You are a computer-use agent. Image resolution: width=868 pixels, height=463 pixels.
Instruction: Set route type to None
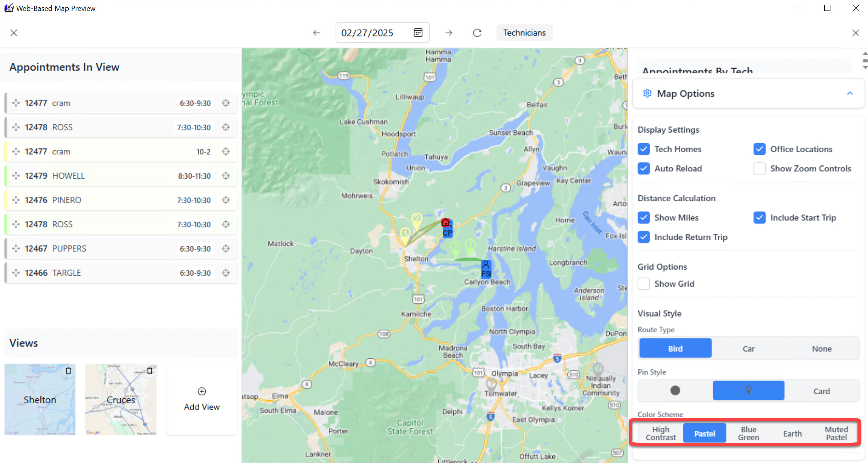coord(822,349)
